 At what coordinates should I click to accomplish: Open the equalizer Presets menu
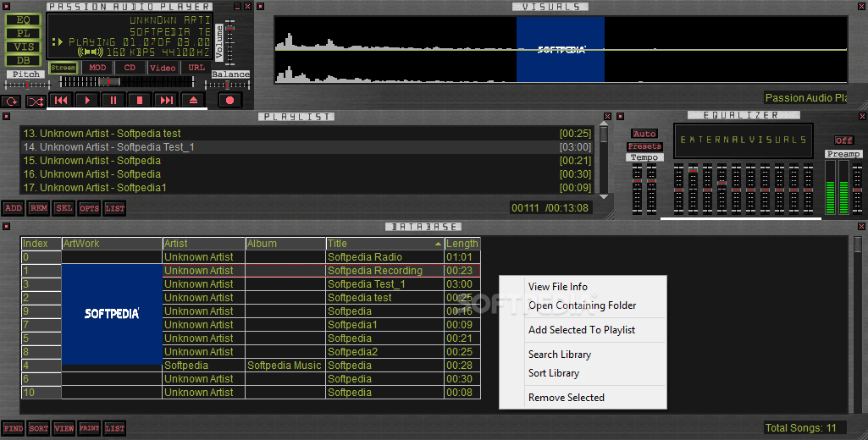coord(644,146)
